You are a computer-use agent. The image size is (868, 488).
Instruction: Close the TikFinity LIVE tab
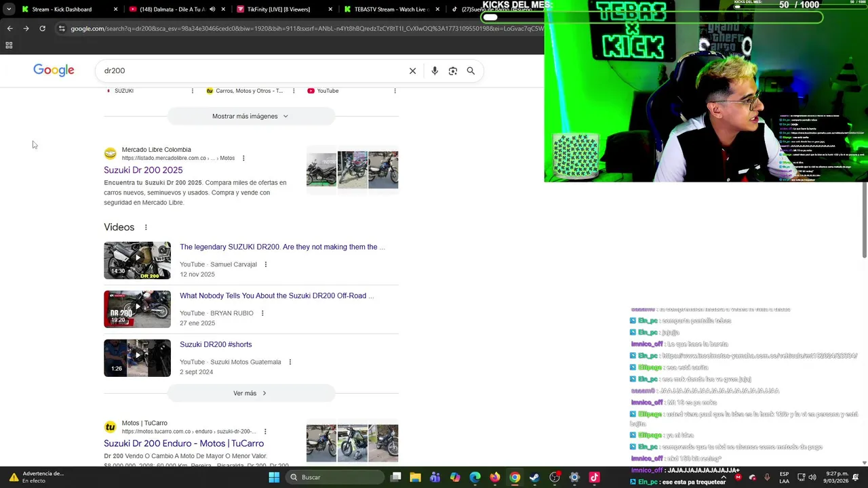coord(330,9)
